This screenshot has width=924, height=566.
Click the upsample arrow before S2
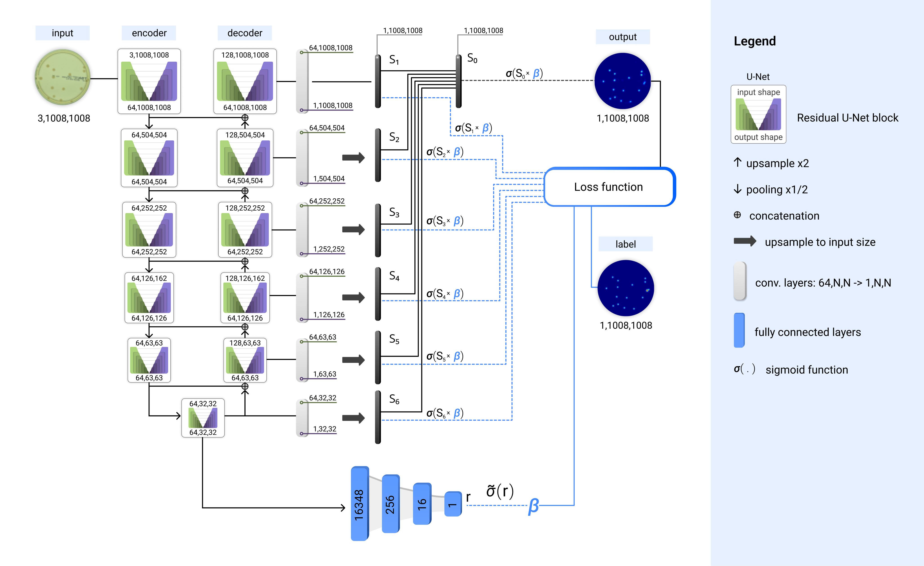click(354, 158)
